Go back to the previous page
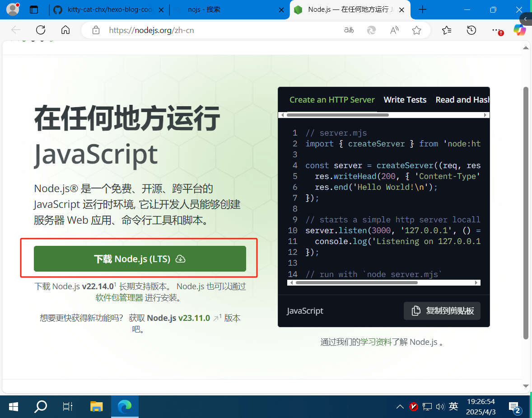 [16, 30]
